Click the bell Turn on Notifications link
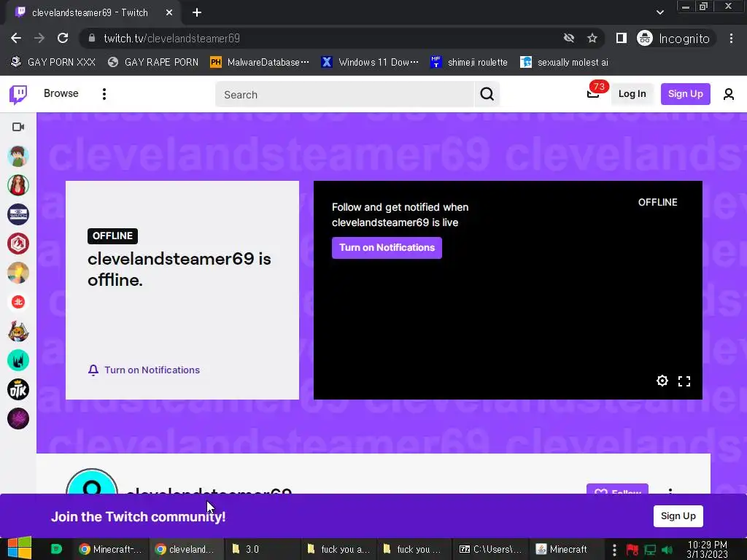Screen dimensions: 747x560 (144, 370)
